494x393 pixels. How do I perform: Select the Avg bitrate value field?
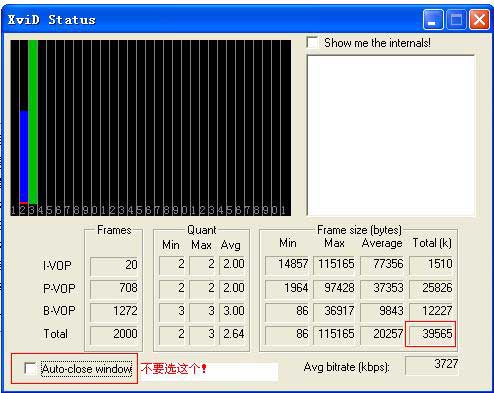pos(432,365)
